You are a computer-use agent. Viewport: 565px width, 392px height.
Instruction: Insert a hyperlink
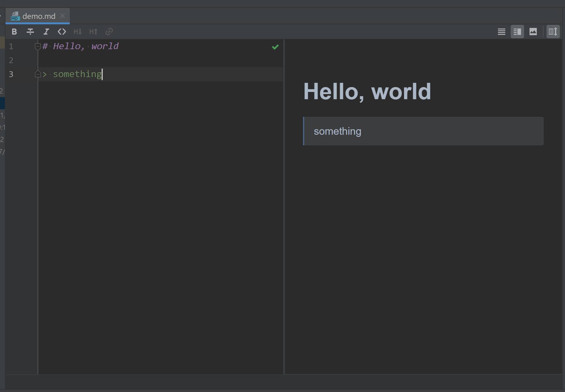coord(109,32)
